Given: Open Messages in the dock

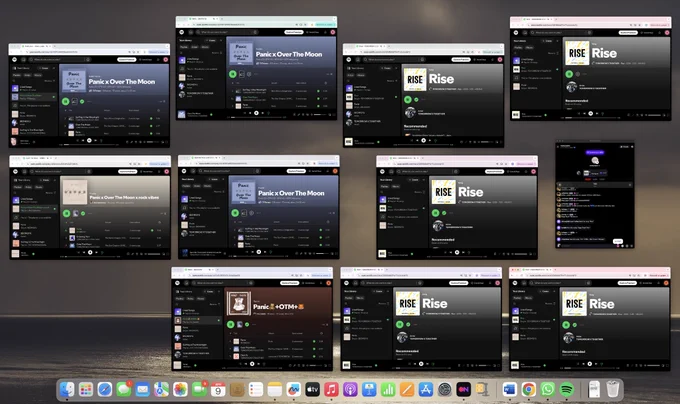Looking at the screenshot, I should click(124, 389).
